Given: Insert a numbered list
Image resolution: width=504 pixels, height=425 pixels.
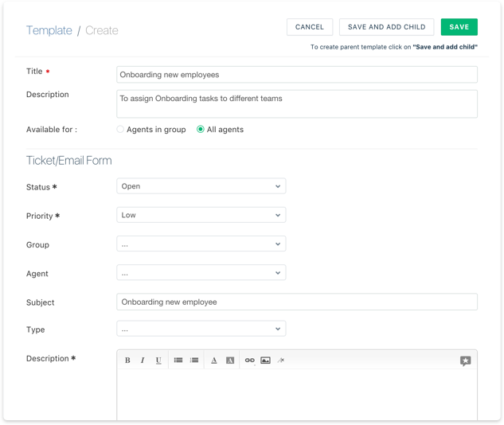Looking at the screenshot, I should point(194,360).
